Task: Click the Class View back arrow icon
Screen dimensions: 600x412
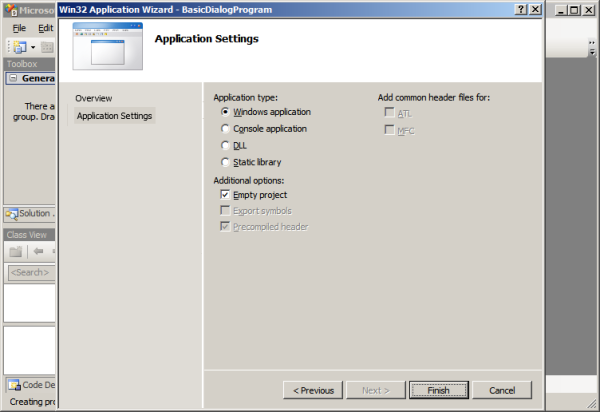Action: (38, 251)
